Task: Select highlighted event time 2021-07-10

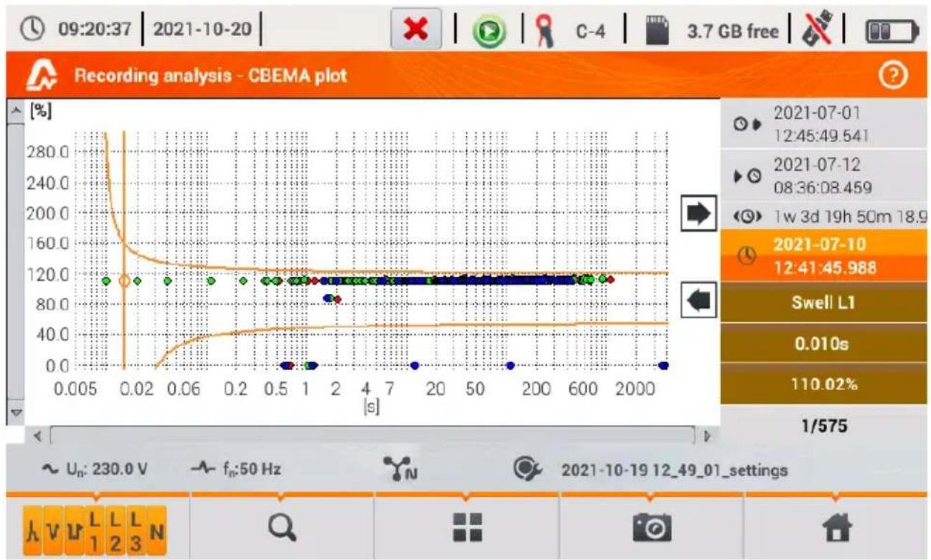Action: point(826,255)
